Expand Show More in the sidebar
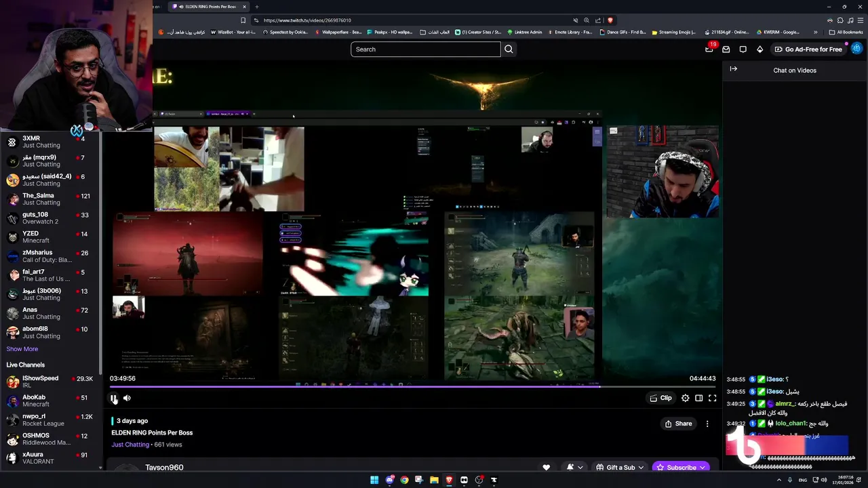This screenshot has width=868, height=488. coord(22,349)
